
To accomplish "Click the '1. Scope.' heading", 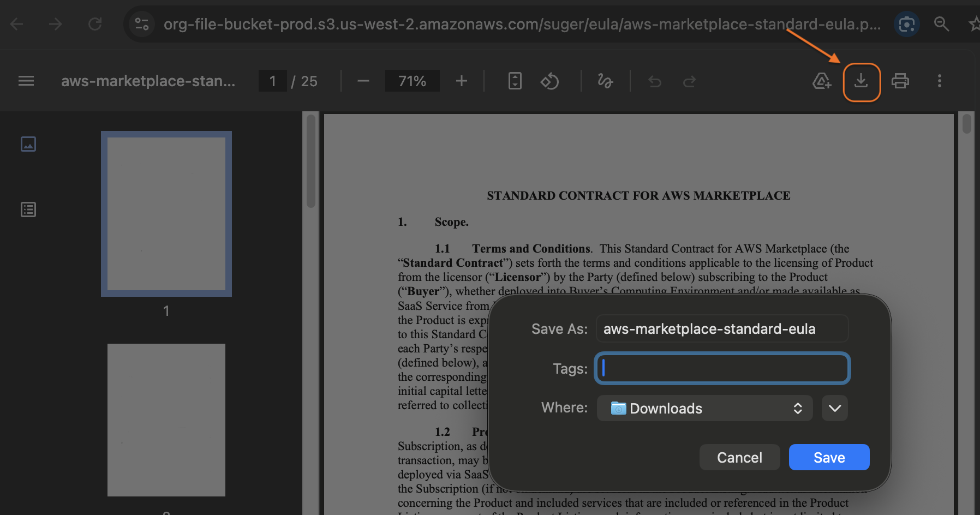I will click(433, 222).
